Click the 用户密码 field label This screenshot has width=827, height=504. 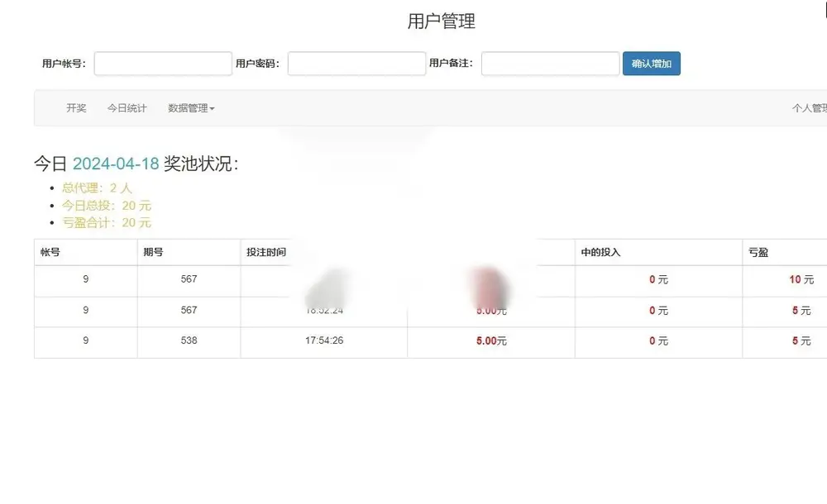(x=257, y=64)
